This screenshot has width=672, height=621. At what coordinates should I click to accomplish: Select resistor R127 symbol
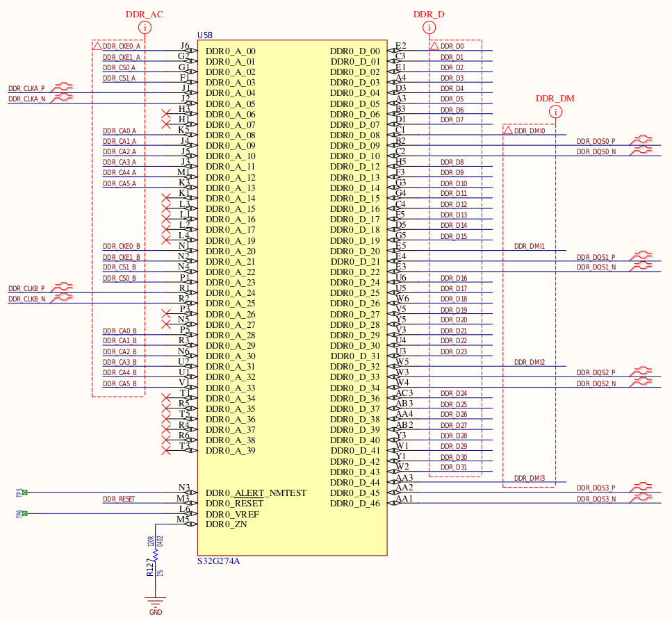(155, 556)
